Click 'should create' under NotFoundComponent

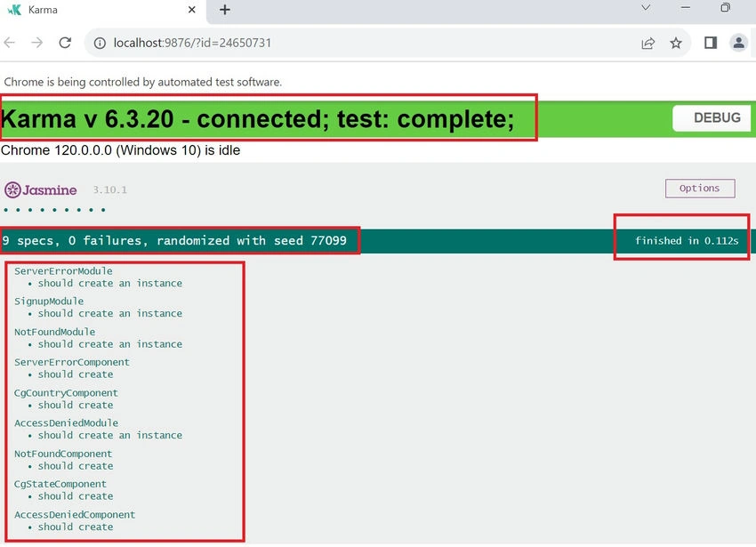point(76,466)
